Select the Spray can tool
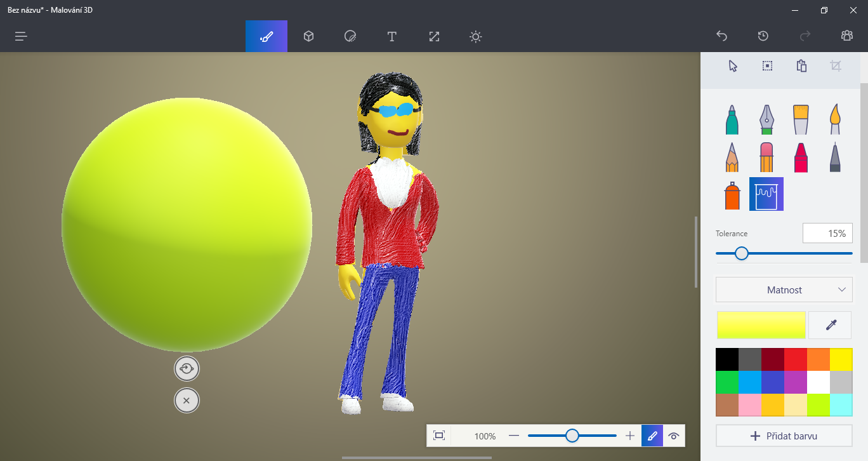868x461 pixels. [x=732, y=194]
